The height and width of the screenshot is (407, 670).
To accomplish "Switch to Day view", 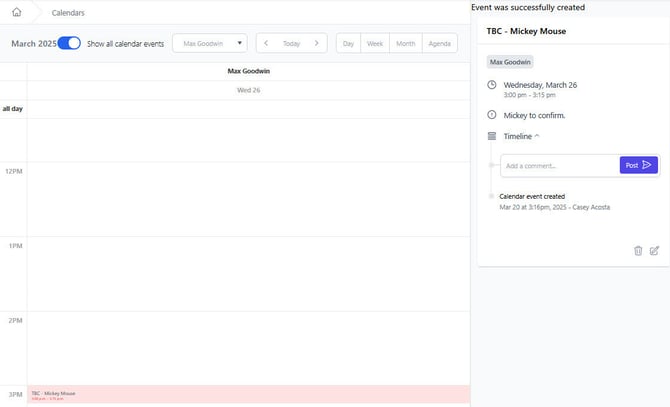I will 348,44.
